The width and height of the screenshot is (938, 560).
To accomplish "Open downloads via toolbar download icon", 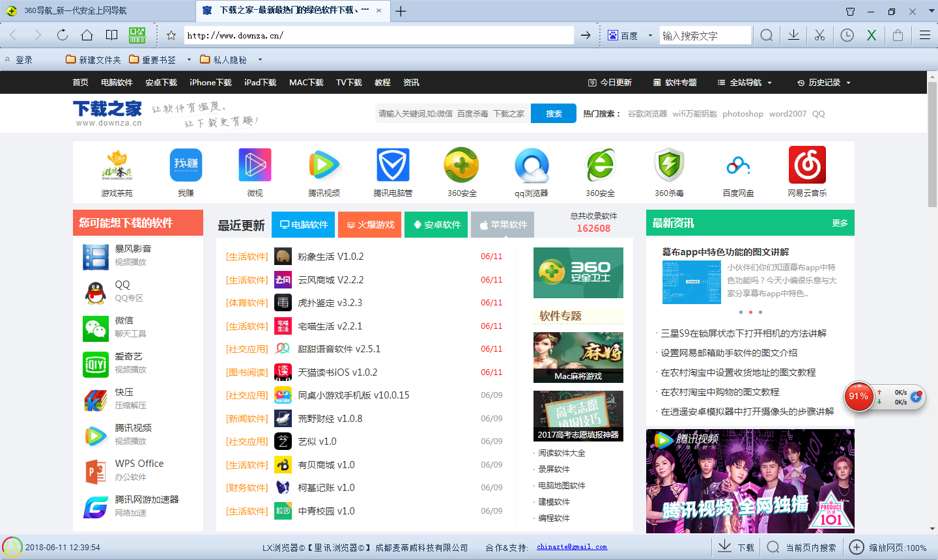I will point(793,35).
